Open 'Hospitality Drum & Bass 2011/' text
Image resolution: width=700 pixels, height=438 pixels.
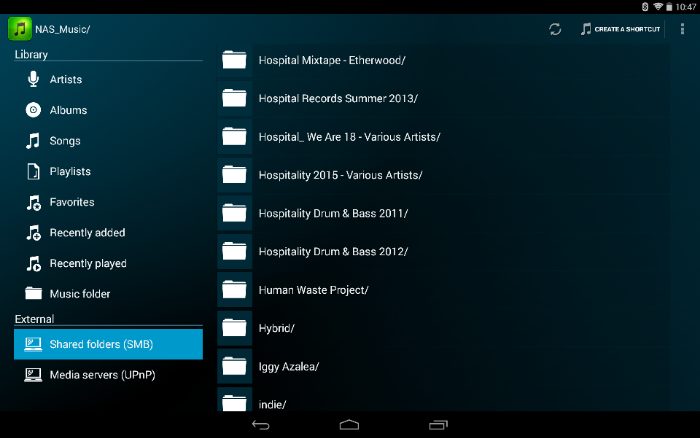(x=333, y=213)
